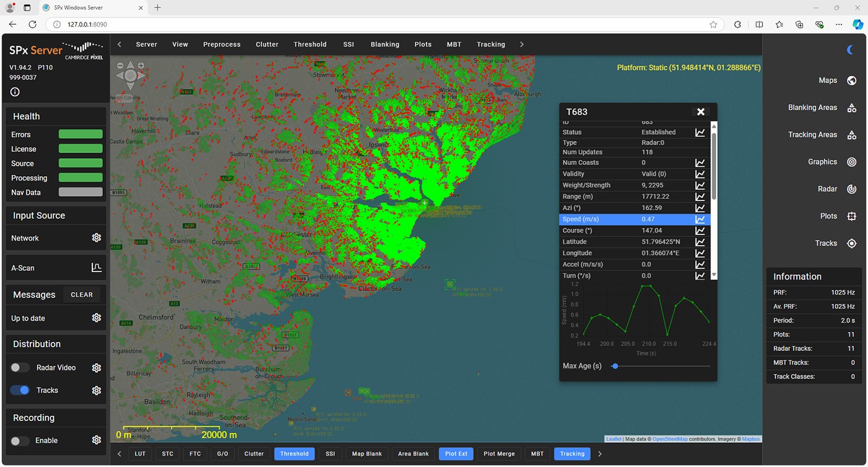Open the Tracks panel icon
This screenshot has height=467, width=868.
coord(851,243)
